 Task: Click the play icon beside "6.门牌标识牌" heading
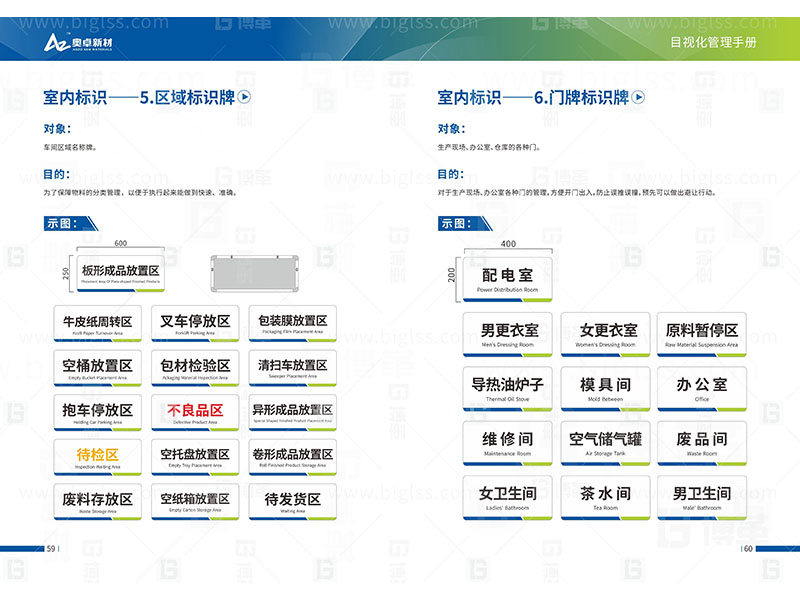638,99
